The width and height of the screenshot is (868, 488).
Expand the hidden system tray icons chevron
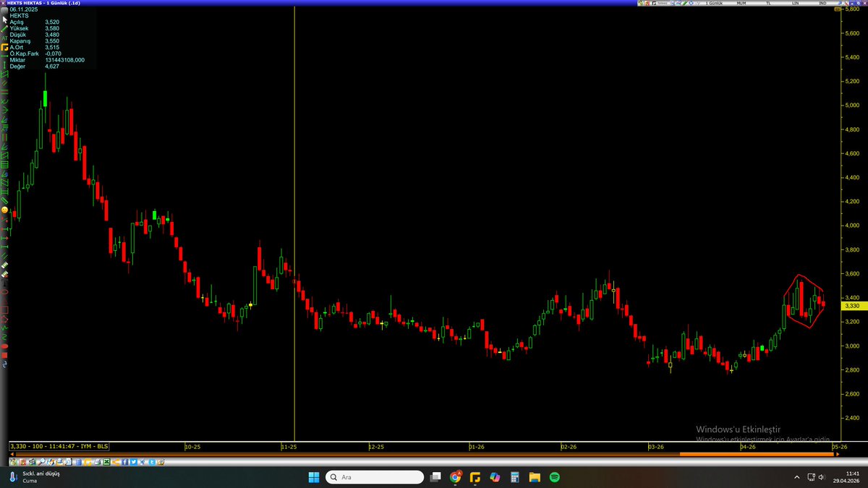coord(797,477)
